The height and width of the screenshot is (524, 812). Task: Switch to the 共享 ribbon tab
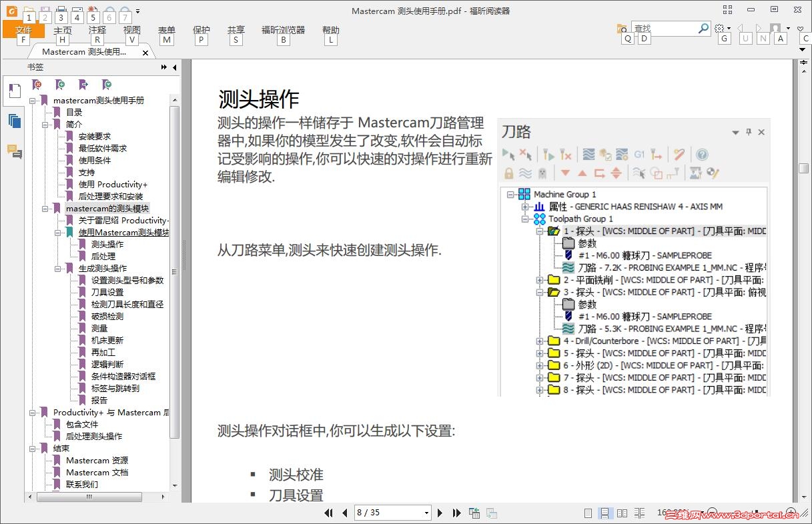(x=236, y=30)
